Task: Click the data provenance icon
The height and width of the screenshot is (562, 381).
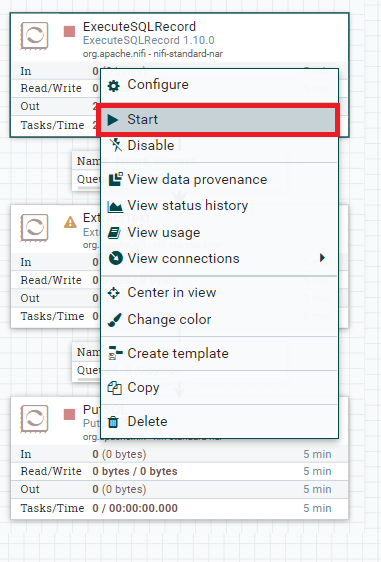Action: [x=115, y=179]
